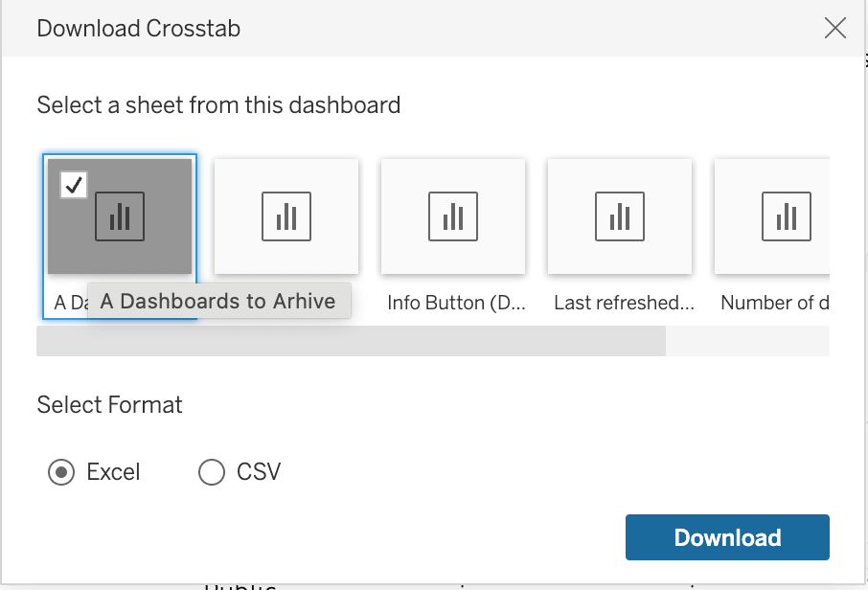Choose the Info Button sheet chart icon

click(453, 216)
